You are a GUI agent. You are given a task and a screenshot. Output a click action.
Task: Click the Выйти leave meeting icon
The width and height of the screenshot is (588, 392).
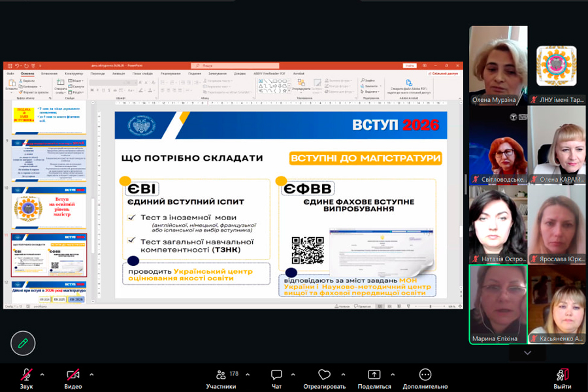tap(562, 374)
